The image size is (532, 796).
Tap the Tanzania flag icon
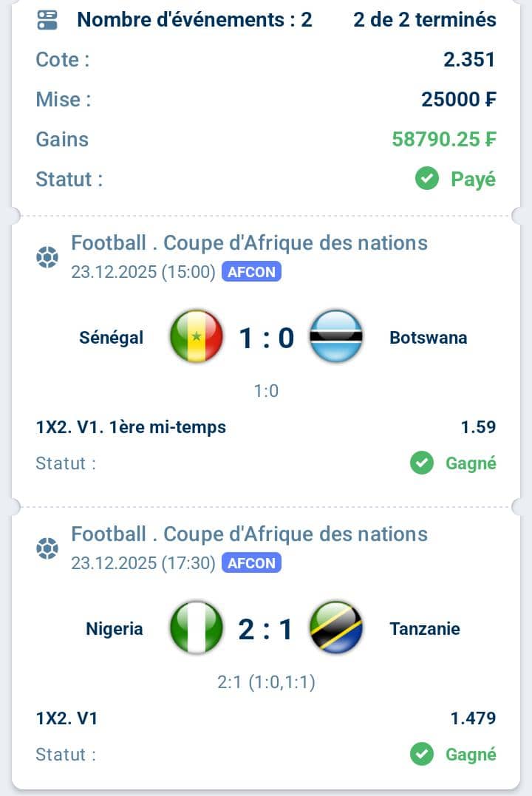[x=335, y=628]
